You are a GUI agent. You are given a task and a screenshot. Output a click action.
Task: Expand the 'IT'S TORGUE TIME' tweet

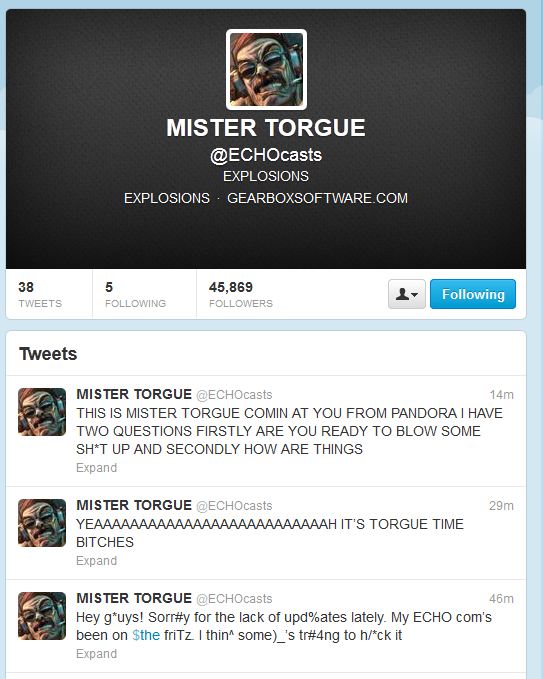[x=97, y=561]
